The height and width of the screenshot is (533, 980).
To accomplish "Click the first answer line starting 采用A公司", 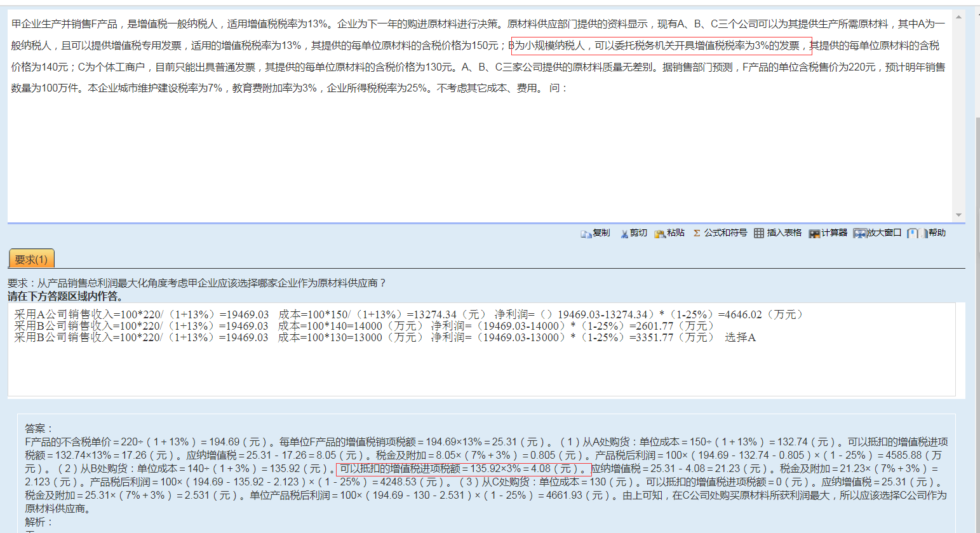I will pyautogui.click(x=406, y=314).
